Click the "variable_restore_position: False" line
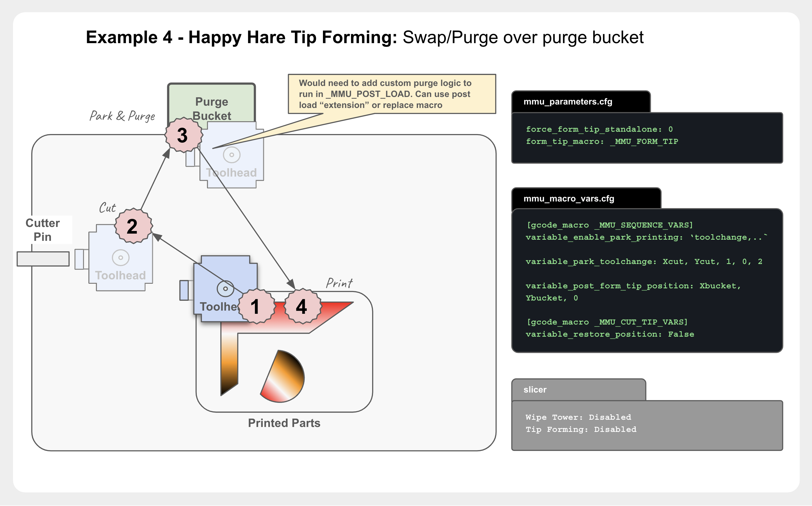The height and width of the screenshot is (506, 812). point(610,334)
